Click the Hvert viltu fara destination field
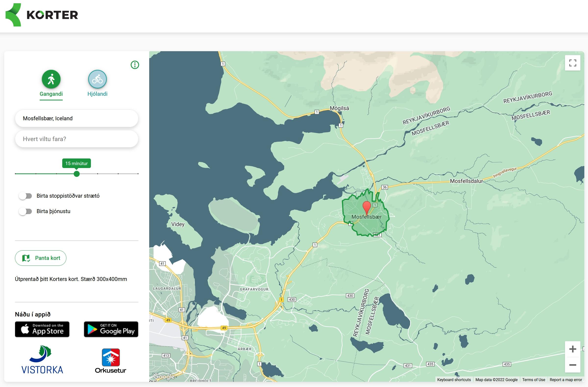Viewport: 588px width, 387px height. click(77, 139)
